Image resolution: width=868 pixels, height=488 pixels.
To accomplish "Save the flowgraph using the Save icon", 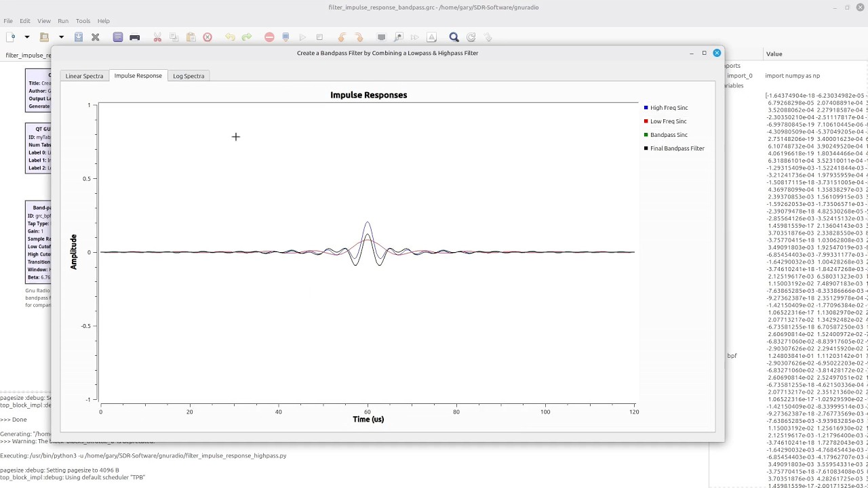I will click(x=79, y=37).
